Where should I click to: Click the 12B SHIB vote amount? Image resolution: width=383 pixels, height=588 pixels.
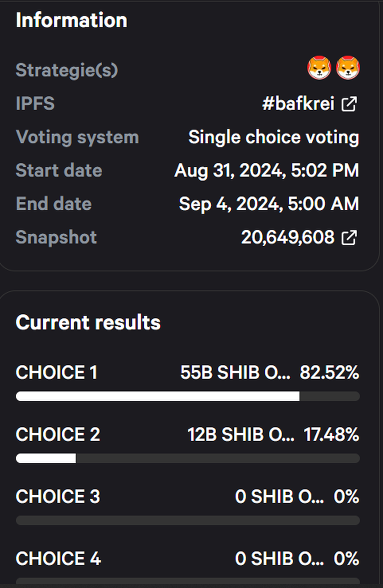click(x=241, y=435)
